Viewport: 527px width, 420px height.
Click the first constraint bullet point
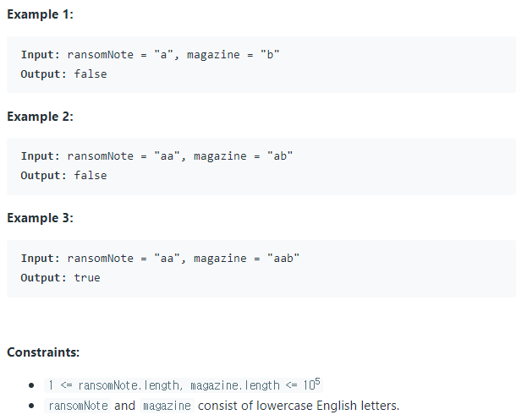pyautogui.click(x=31, y=385)
